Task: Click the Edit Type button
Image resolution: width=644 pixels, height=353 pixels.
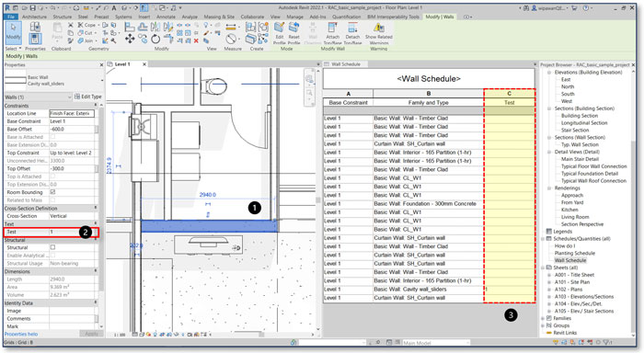Action: [x=88, y=97]
